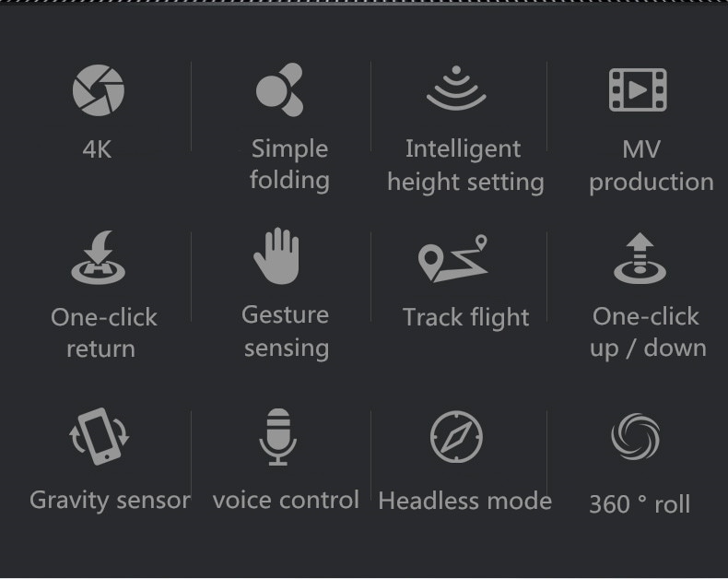
Task: Click the "Headless mode" text
Action: [464, 501]
